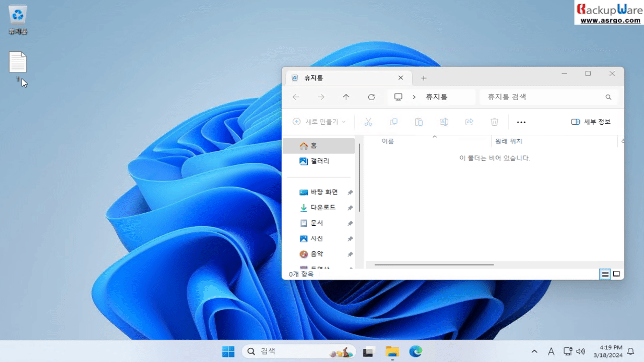Open 바탕 화면 quick access folder

pos(318,192)
